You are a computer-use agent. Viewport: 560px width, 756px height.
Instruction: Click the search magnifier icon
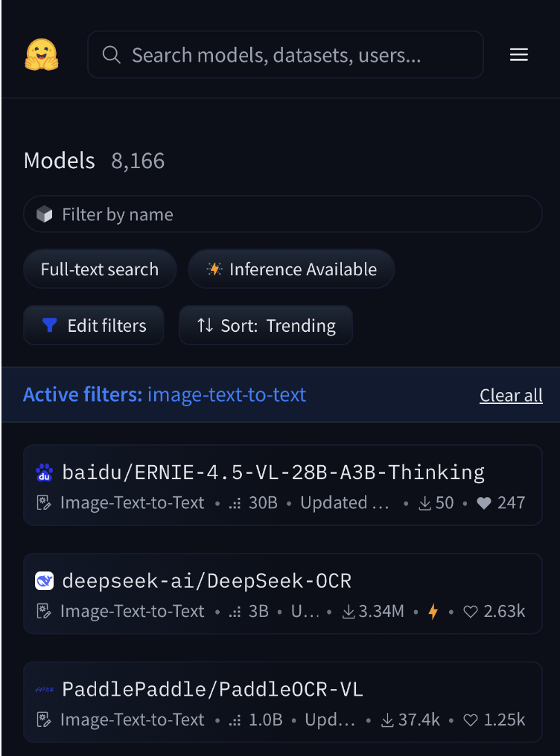pos(112,55)
